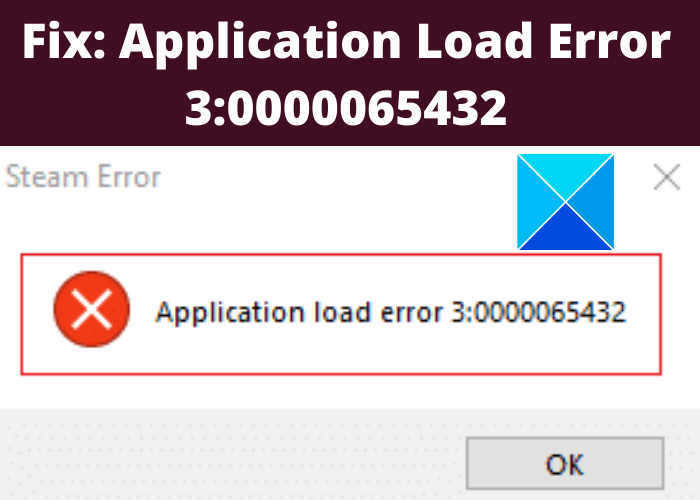Screen dimensions: 700x500
Task: Click the word Steam in title bar
Action: point(47,177)
